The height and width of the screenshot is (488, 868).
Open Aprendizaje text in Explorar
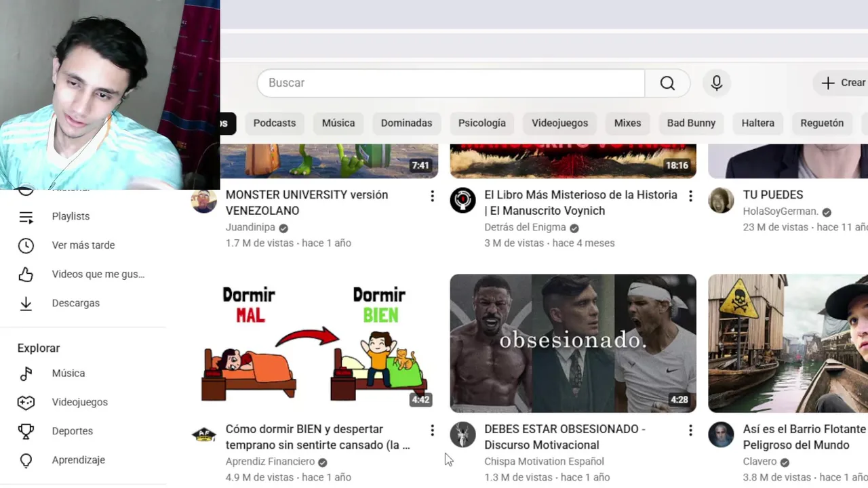coord(79,460)
